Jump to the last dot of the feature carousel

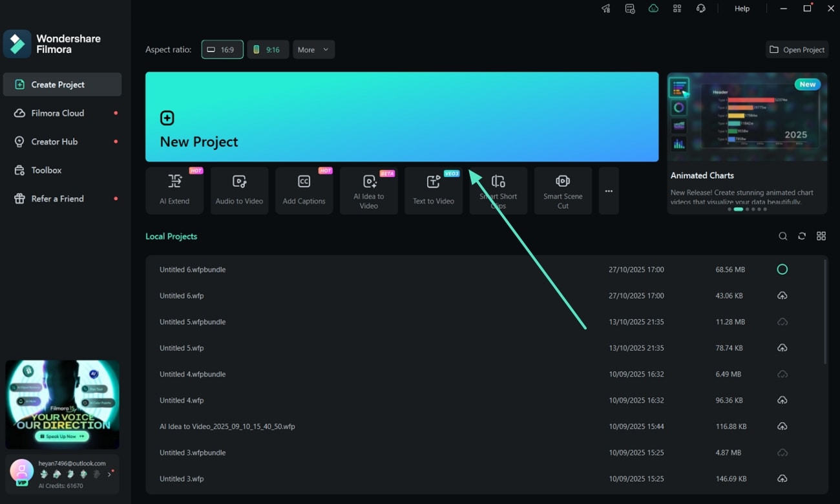[x=765, y=209]
